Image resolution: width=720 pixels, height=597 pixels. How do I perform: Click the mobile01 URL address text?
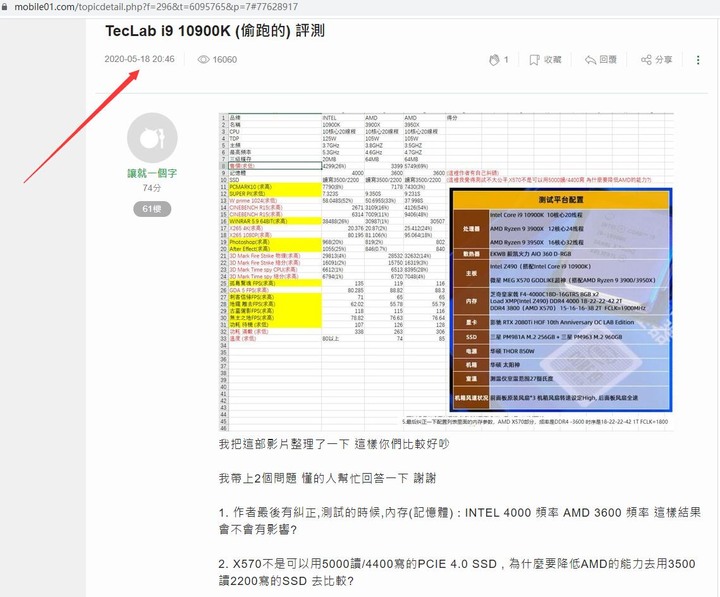[x=156, y=7]
